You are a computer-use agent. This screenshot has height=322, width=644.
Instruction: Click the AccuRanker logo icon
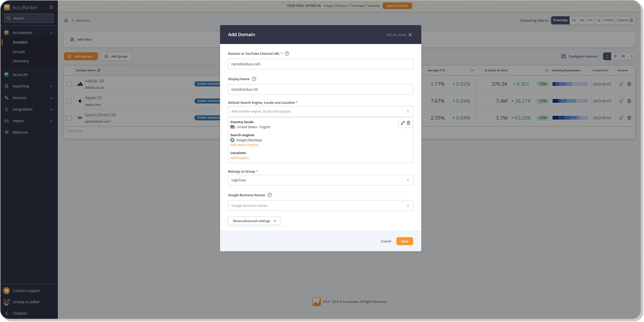[x=7, y=7]
